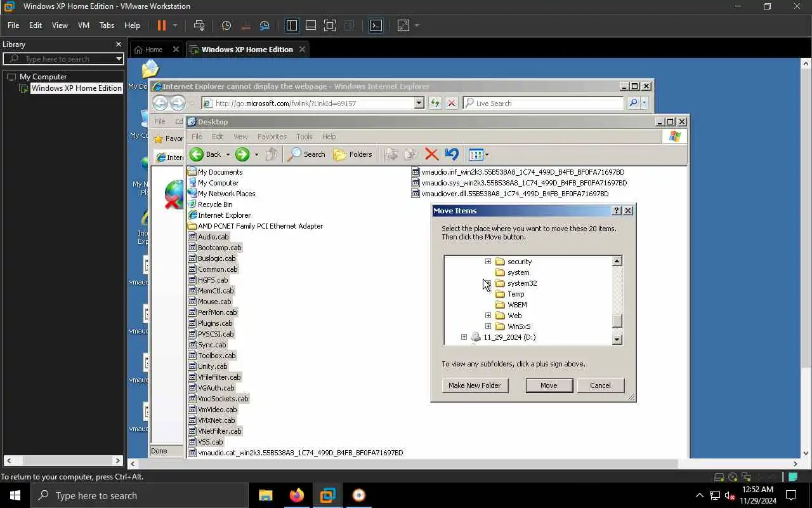Expand the Web folder in Move Items
The height and width of the screenshot is (508, 812).
click(x=488, y=316)
